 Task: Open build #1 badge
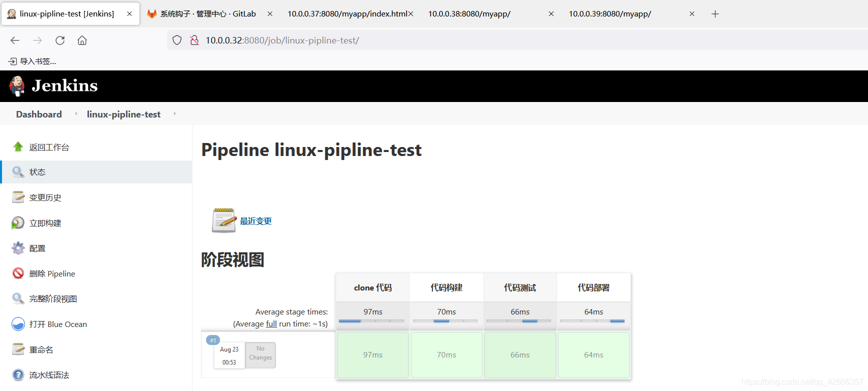click(213, 340)
